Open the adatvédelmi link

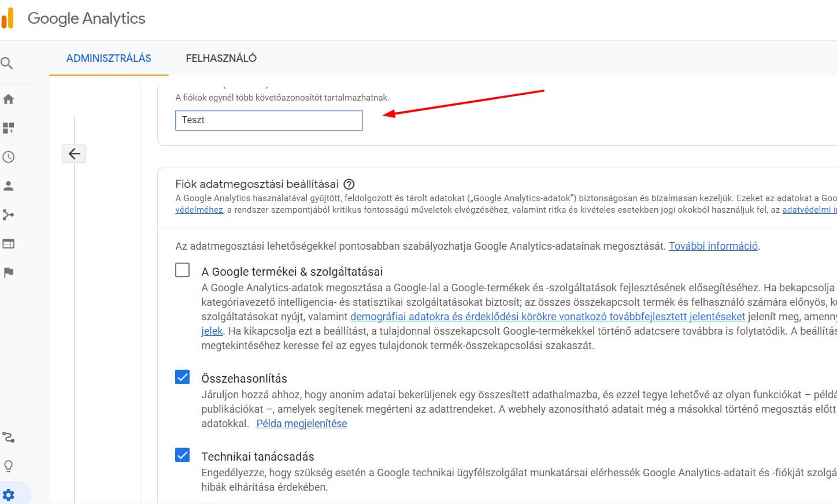click(x=809, y=210)
